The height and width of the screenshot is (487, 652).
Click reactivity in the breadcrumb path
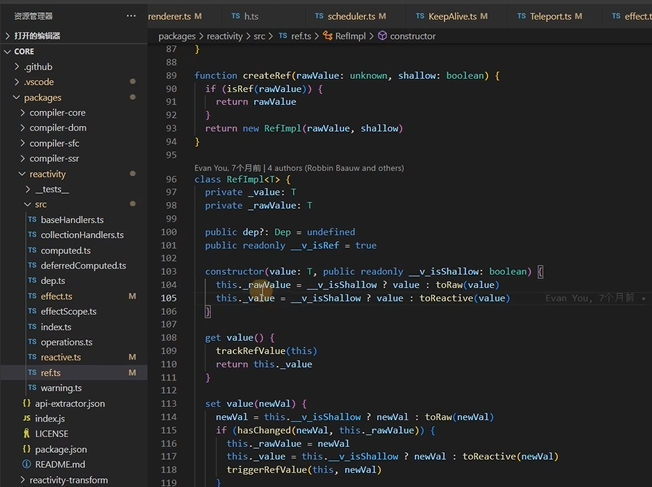(225, 36)
